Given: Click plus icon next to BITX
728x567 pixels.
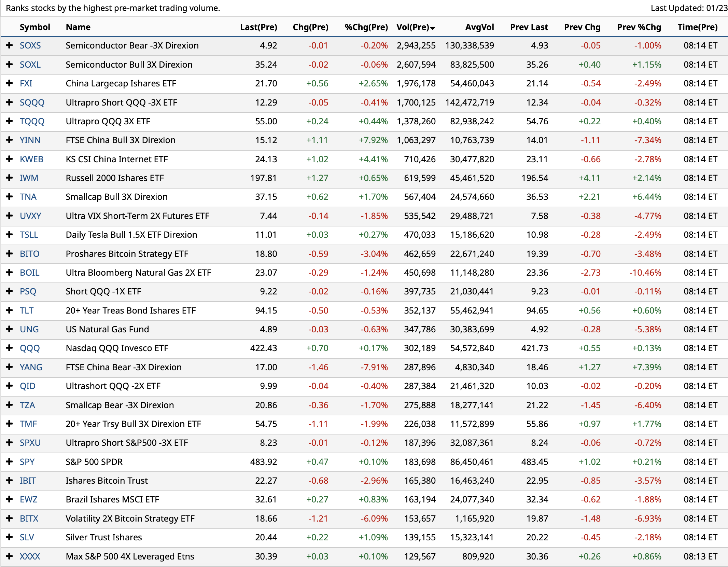Looking at the screenshot, I should pyautogui.click(x=9, y=518).
